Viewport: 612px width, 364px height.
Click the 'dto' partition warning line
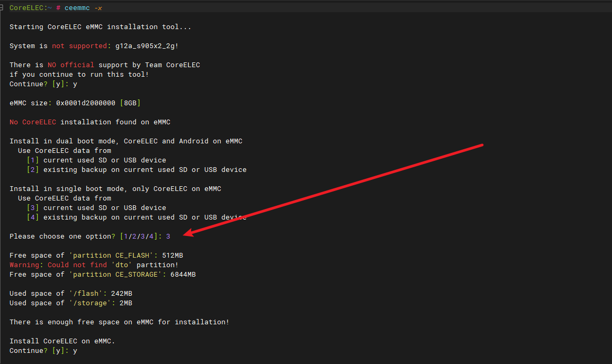tap(94, 265)
